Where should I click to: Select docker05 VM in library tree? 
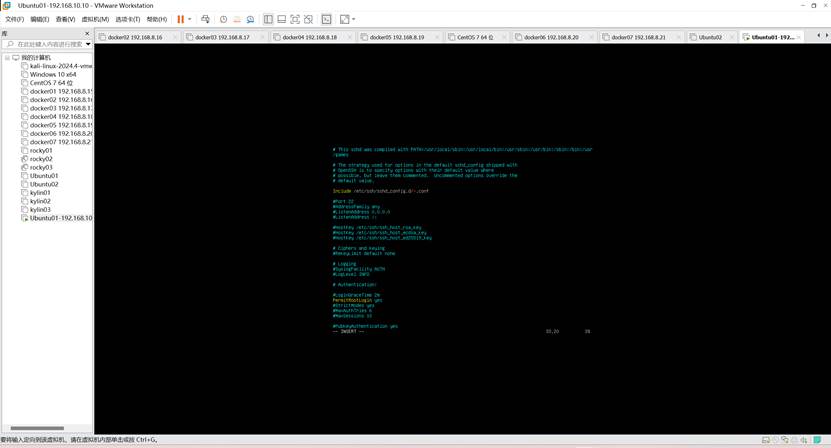60,125
